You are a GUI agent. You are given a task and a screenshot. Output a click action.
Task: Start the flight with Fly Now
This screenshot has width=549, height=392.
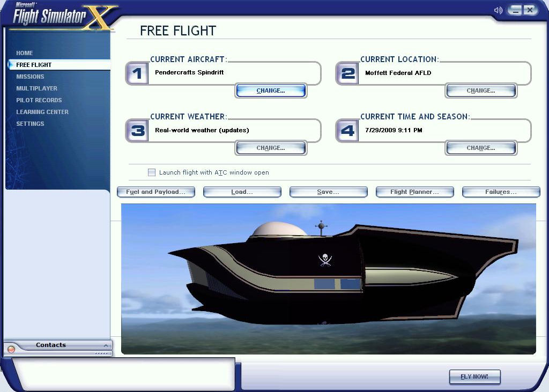tap(475, 376)
